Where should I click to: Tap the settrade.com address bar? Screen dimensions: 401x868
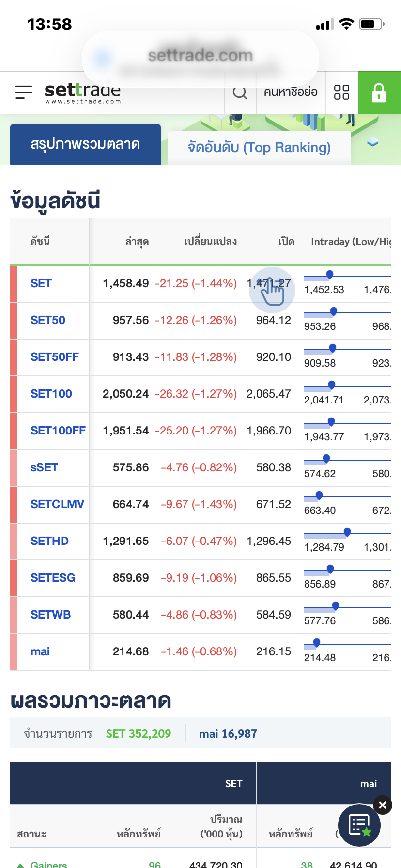[200, 56]
